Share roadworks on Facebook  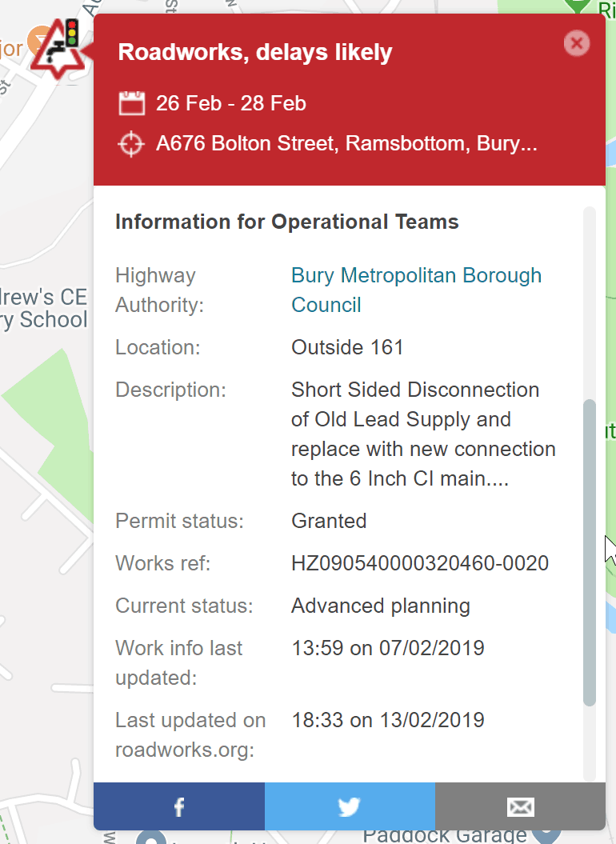coord(179,806)
